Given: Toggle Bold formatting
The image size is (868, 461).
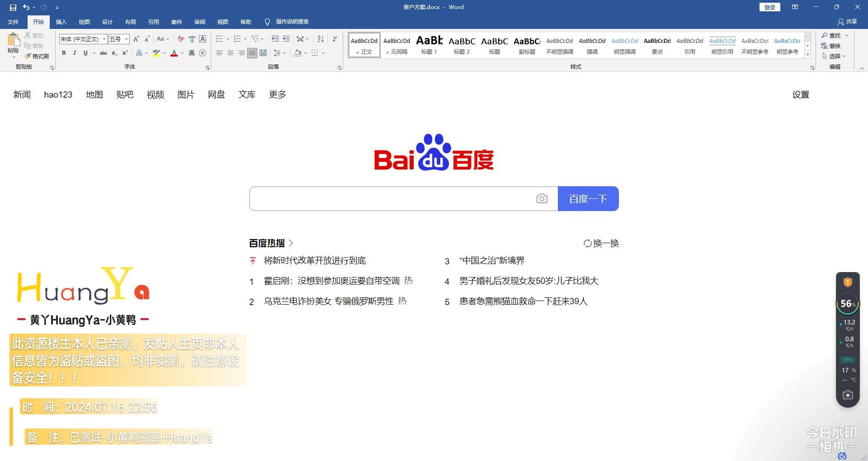Looking at the screenshot, I should click(x=64, y=53).
